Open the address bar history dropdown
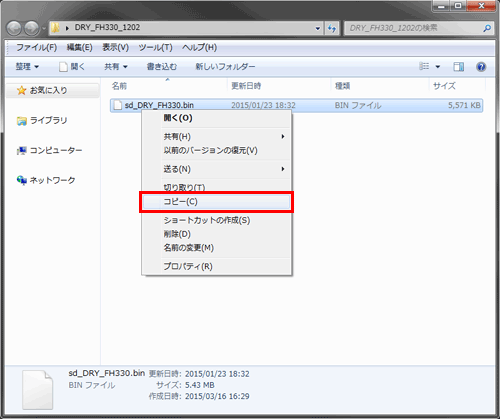500x419 pixels. pyautogui.click(x=318, y=28)
